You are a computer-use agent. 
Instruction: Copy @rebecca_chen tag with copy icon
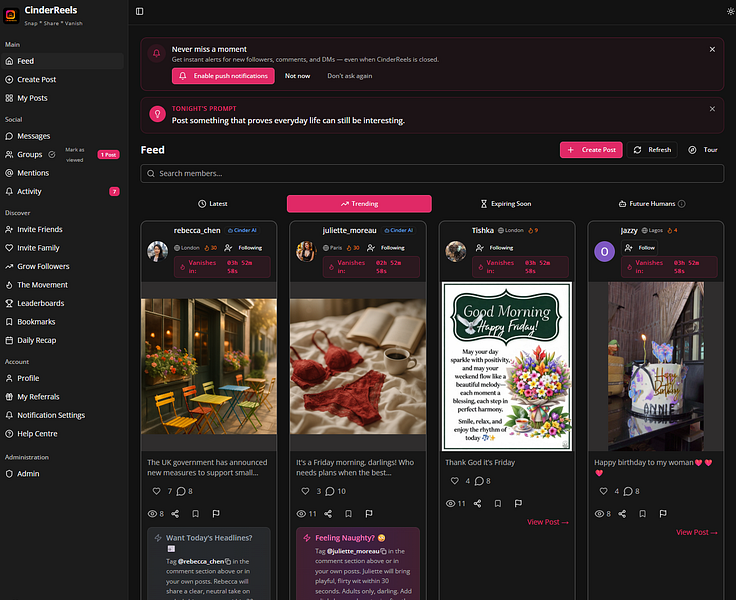pos(228,561)
